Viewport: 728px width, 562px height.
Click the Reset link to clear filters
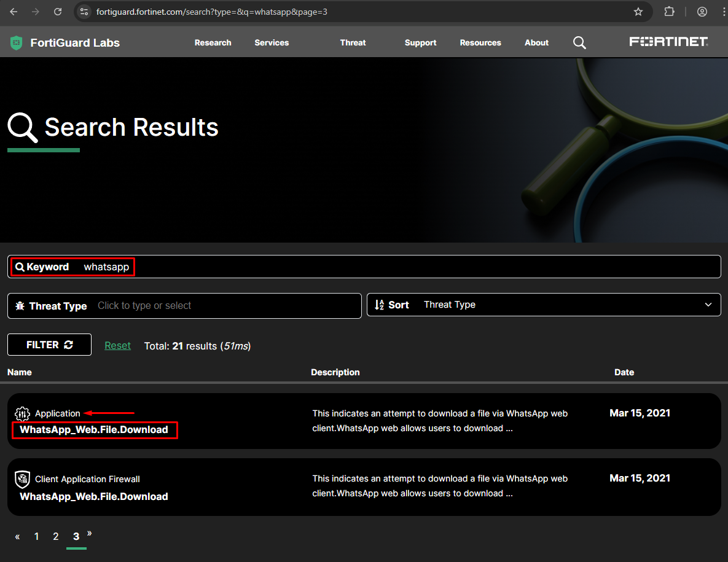pyautogui.click(x=117, y=345)
